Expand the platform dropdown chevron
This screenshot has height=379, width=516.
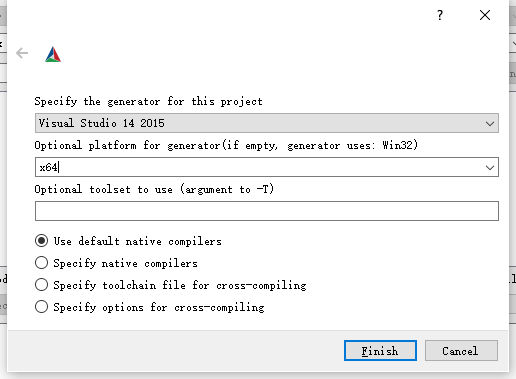click(490, 167)
